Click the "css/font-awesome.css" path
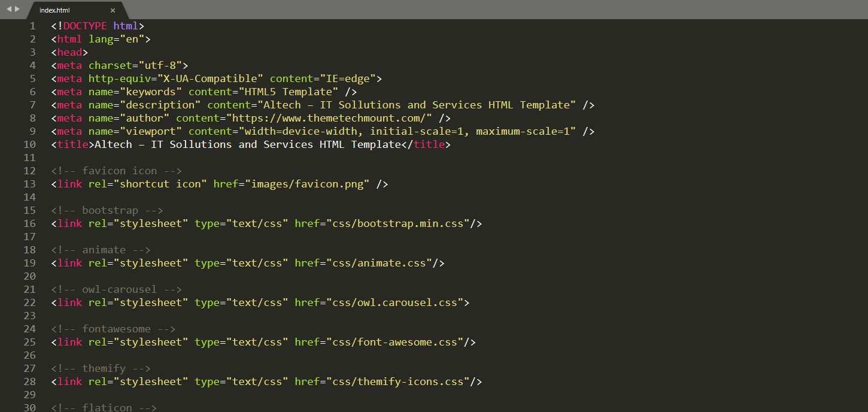The height and width of the screenshot is (412, 868). point(394,342)
